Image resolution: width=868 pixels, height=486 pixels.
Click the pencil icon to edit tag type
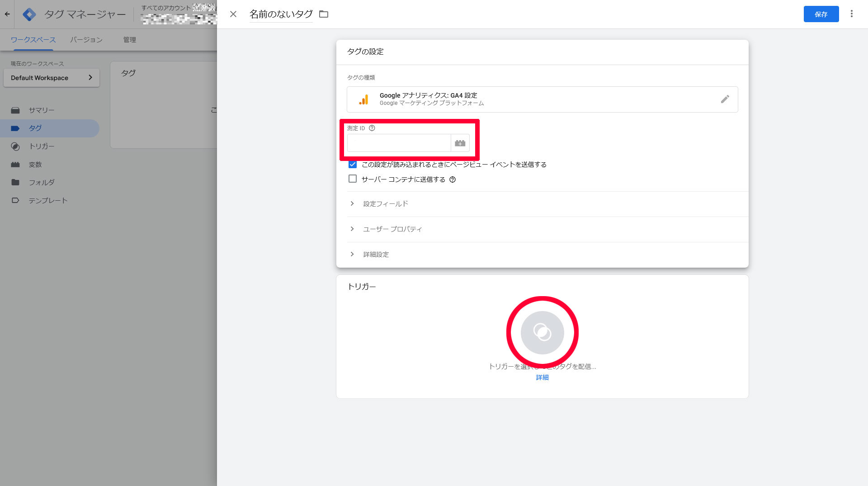tap(725, 99)
